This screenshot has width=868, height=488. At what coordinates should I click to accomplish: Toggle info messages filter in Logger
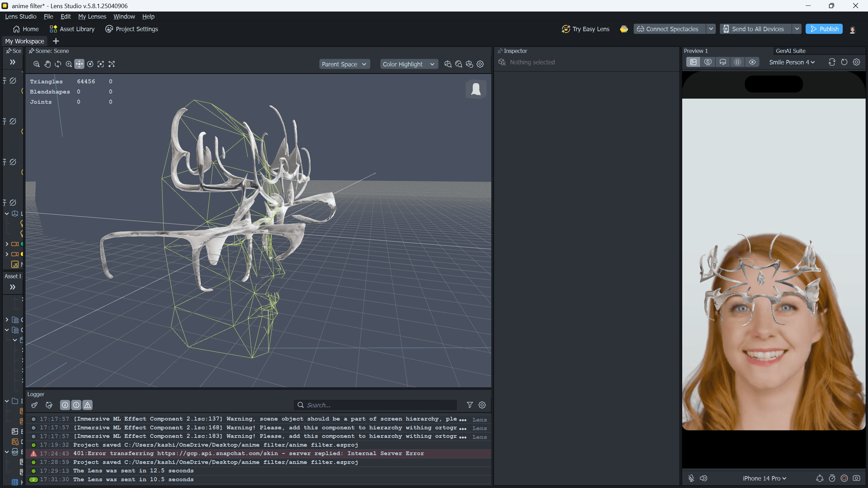point(65,405)
